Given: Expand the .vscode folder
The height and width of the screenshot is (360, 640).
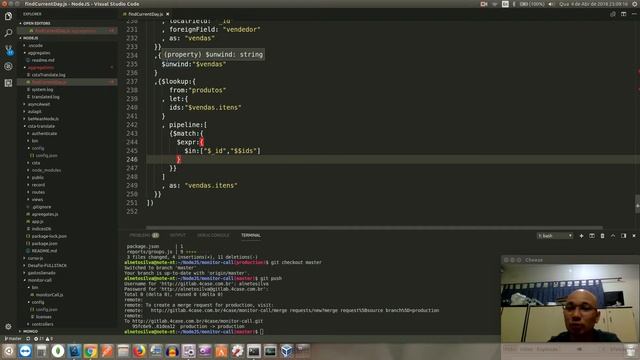Looking at the screenshot, I should tap(35, 45).
